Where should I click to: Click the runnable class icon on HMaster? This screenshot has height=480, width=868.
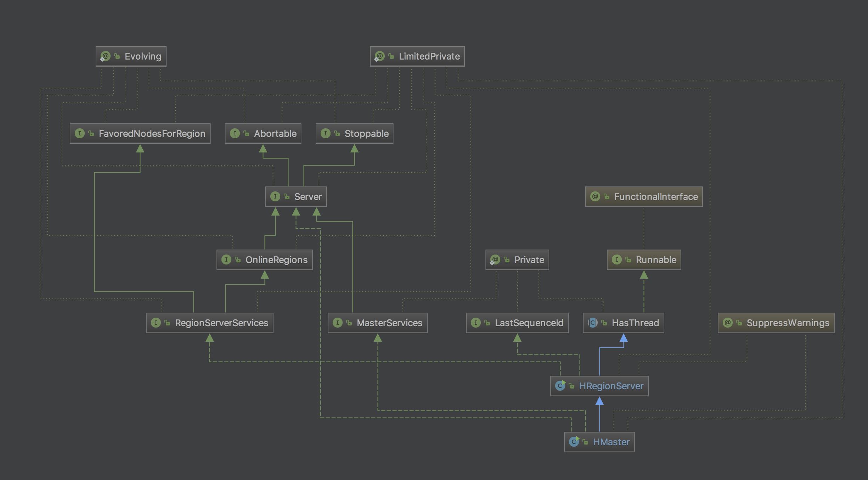tap(574, 442)
